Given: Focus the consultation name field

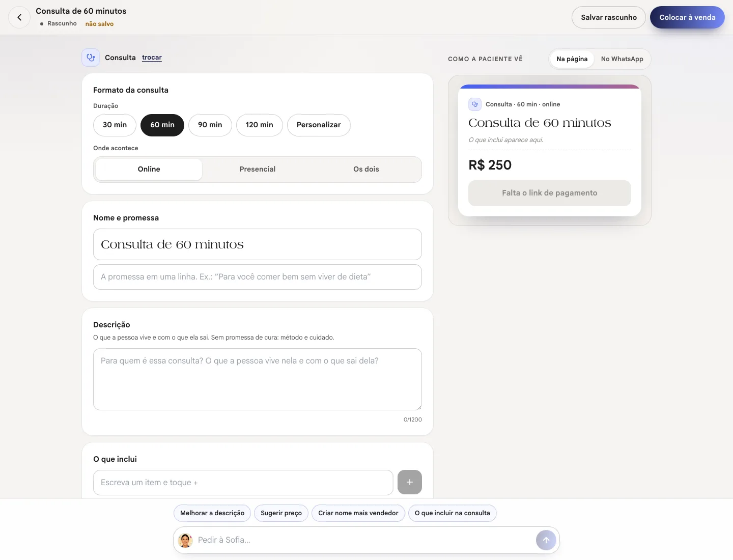Looking at the screenshot, I should (x=258, y=244).
